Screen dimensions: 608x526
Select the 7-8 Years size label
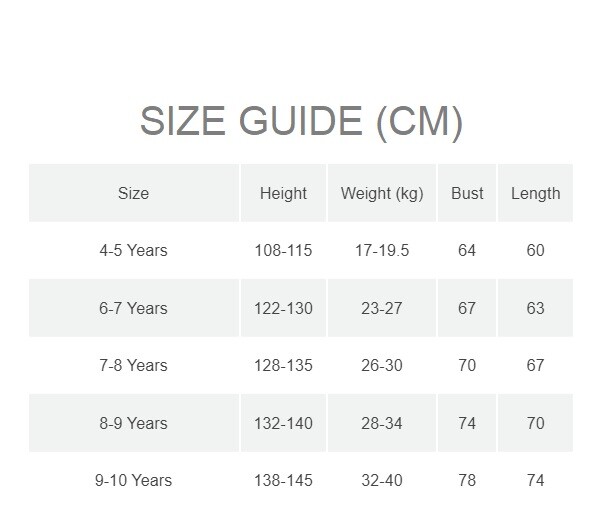[133, 366]
